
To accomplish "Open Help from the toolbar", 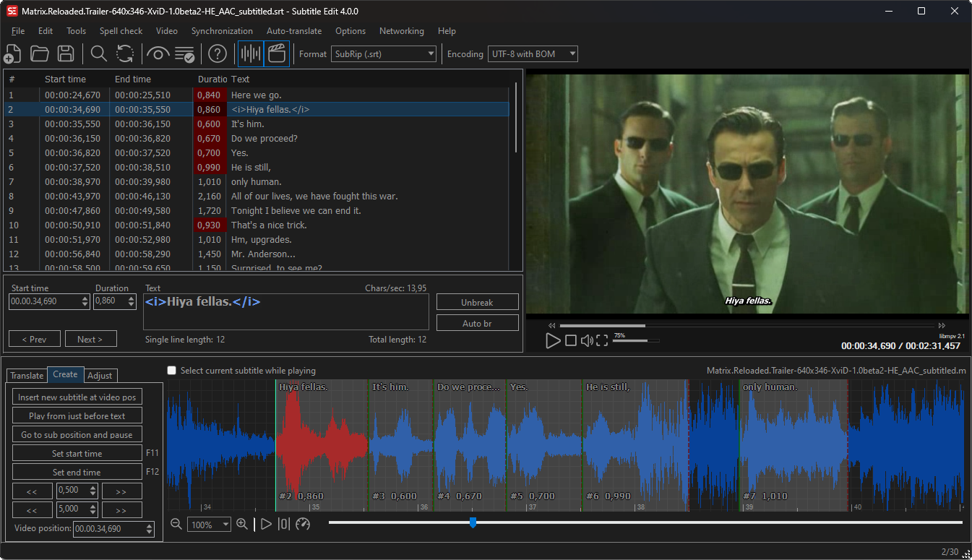I will coord(216,53).
